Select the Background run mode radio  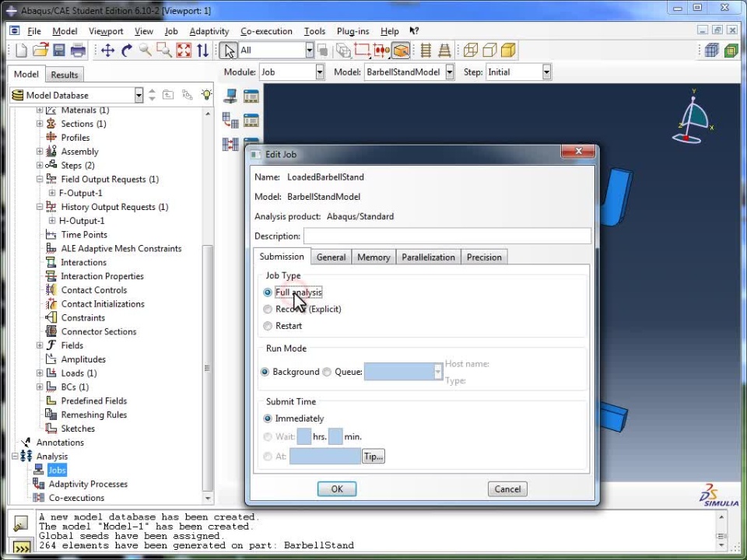tap(265, 372)
